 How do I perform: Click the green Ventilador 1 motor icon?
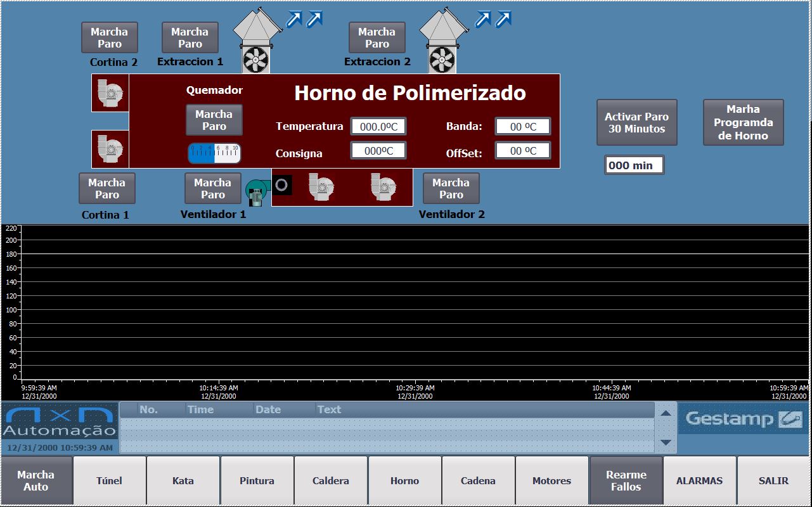pyautogui.click(x=257, y=192)
